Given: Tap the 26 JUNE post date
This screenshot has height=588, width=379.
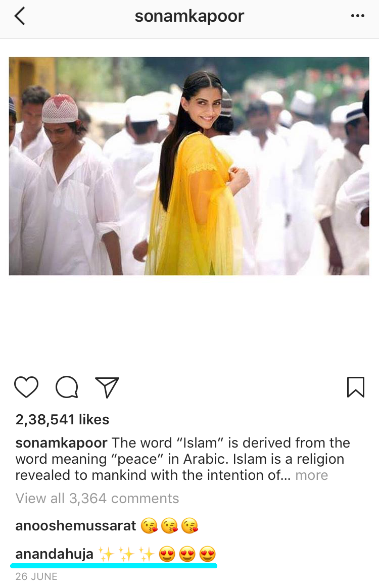Looking at the screenshot, I should 36,576.
